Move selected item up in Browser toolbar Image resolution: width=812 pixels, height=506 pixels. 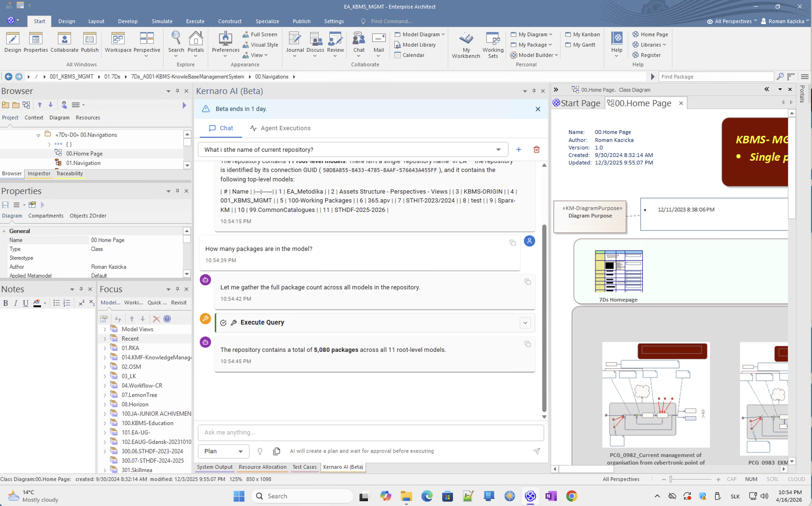40,105
